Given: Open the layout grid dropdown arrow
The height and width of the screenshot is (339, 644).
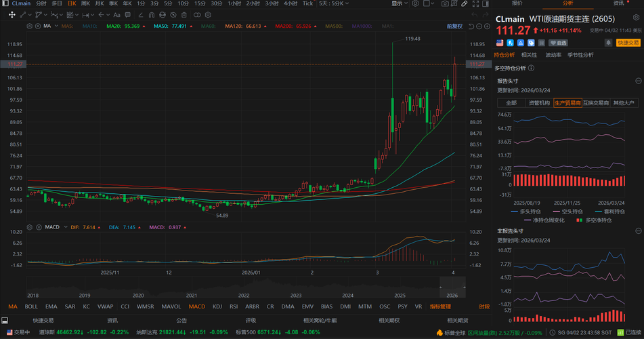Looking at the screenshot, I should (x=432, y=3).
